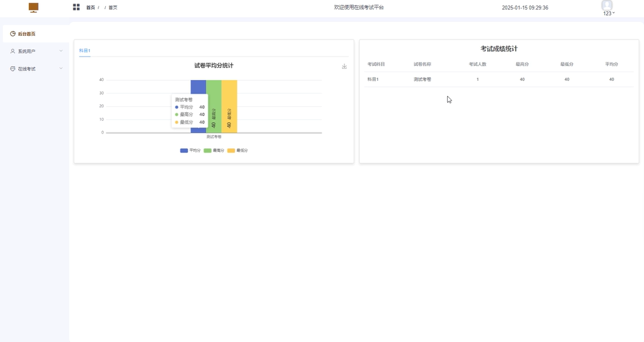644x342 pixels.
Task: Click the exam icon beside 在线考试
Action: (13, 69)
